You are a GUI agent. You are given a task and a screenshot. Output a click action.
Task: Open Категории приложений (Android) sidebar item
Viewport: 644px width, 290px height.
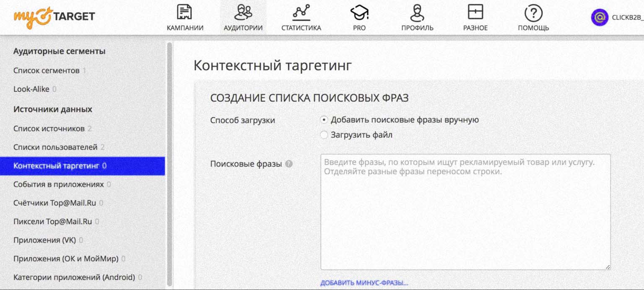[x=74, y=277]
